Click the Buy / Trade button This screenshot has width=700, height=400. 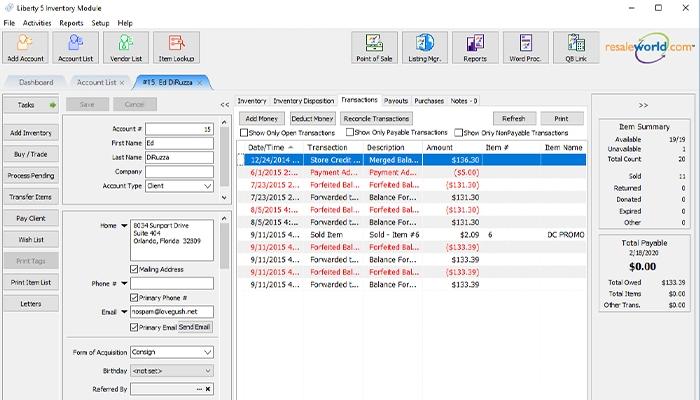31,154
